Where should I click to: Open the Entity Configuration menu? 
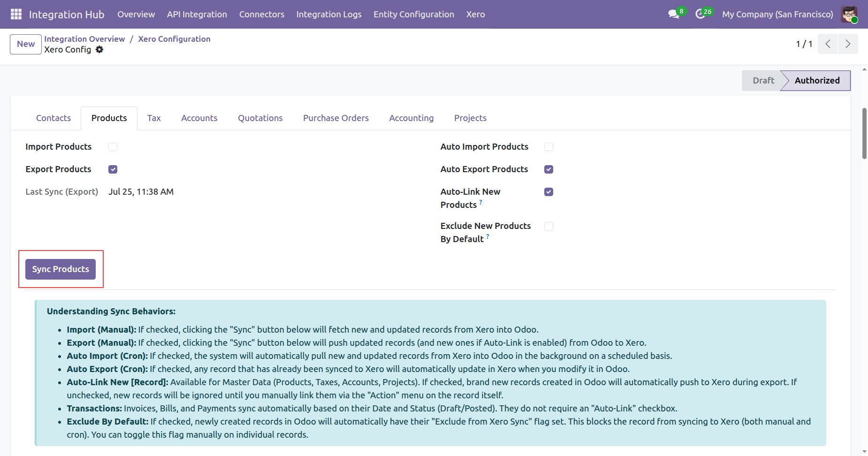click(x=414, y=14)
